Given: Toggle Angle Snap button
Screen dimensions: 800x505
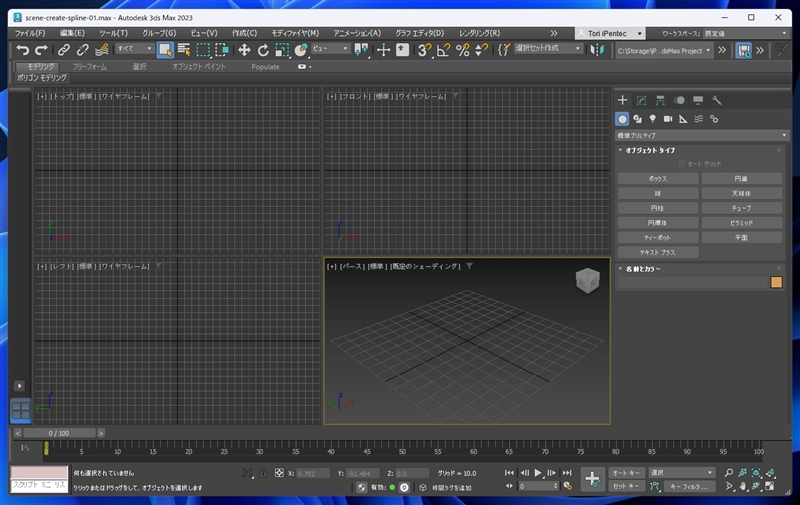Looking at the screenshot, I should 443,50.
